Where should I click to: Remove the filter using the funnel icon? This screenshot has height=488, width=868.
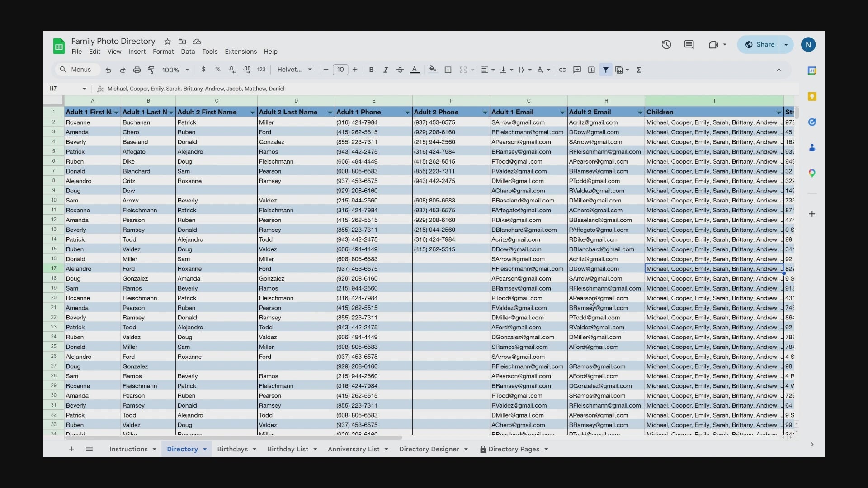click(x=606, y=70)
